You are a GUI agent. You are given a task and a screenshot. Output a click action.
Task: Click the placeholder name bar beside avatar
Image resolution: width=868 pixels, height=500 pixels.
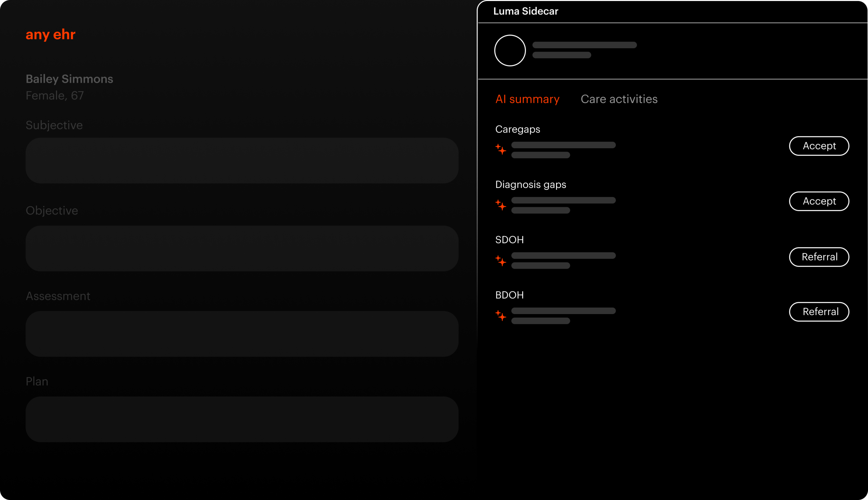[x=584, y=45]
